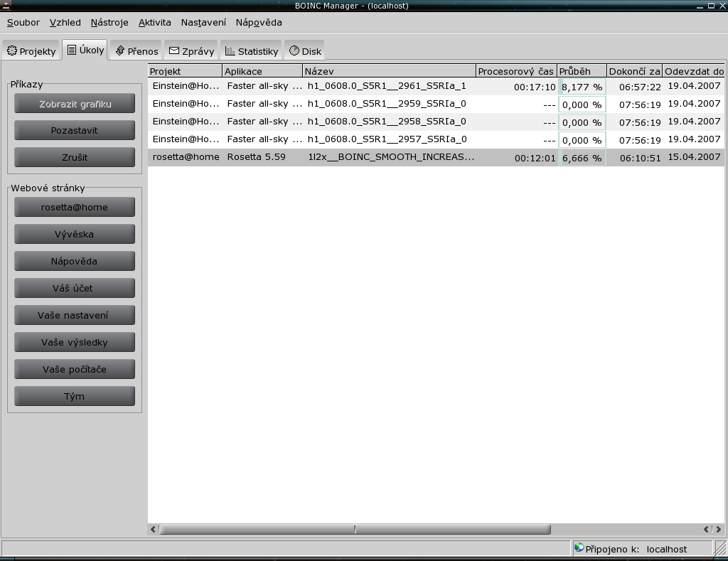Click the connection globe icon in status bar
This screenshot has height=561, width=728.
pos(579,547)
